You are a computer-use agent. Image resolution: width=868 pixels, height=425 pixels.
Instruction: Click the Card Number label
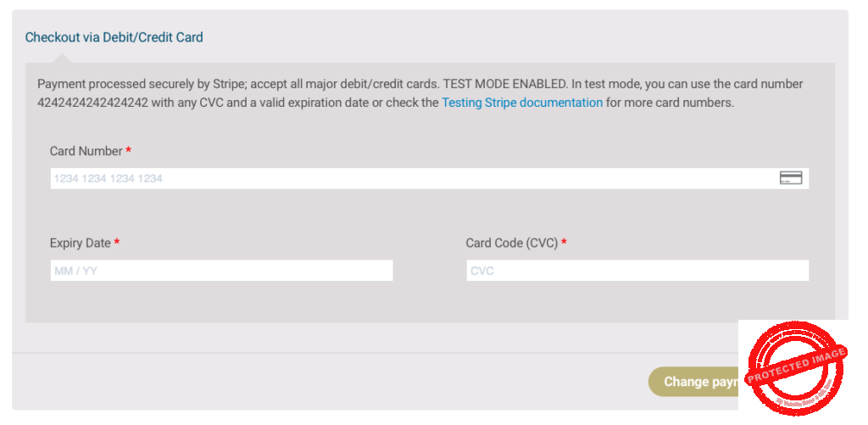86,151
